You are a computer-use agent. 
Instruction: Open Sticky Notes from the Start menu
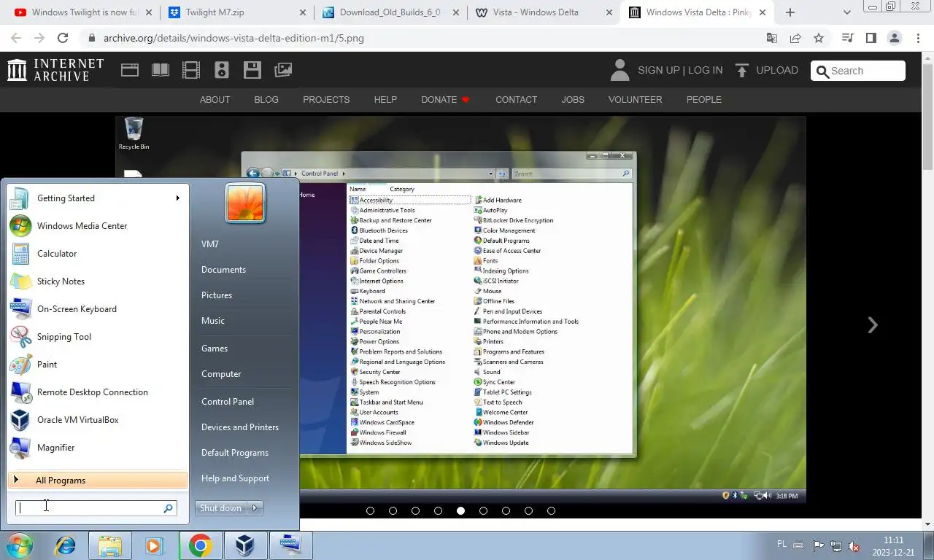(98, 281)
